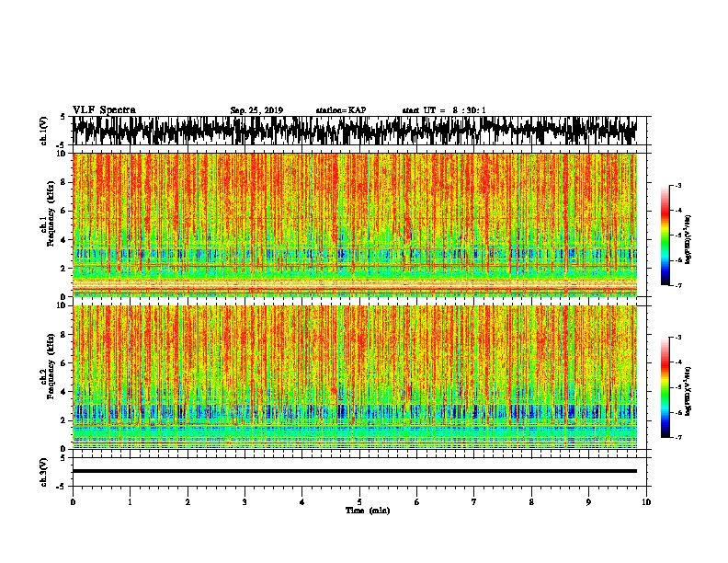
Task: Select time axis tick label 3
Action: [245, 502]
